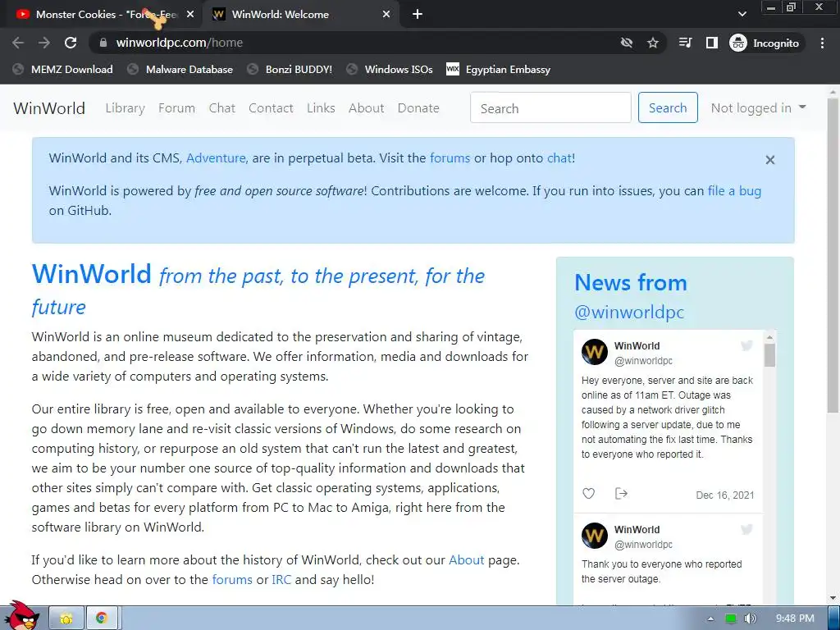This screenshot has width=840, height=630.
Task: Open the tab search dropdown arrow
Action: pos(742,15)
